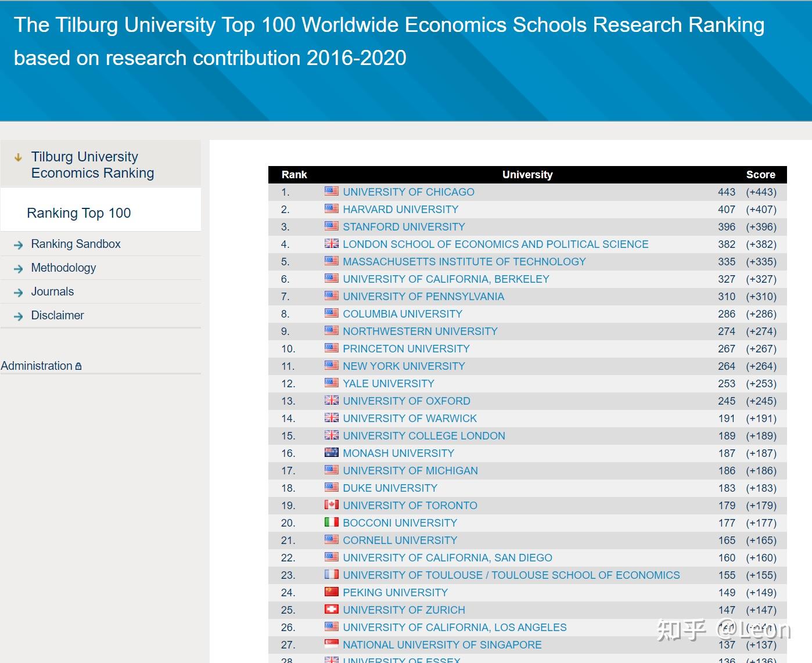Open Monash University link

pyautogui.click(x=398, y=453)
